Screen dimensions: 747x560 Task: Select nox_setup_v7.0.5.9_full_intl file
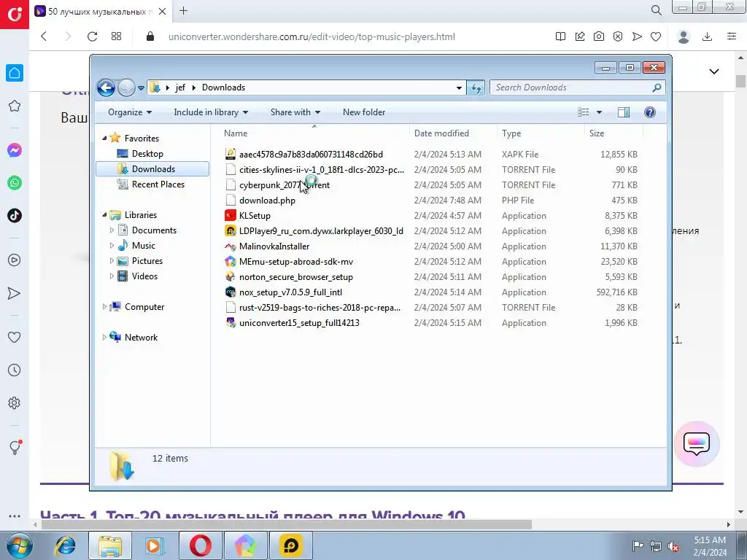[290, 292]
